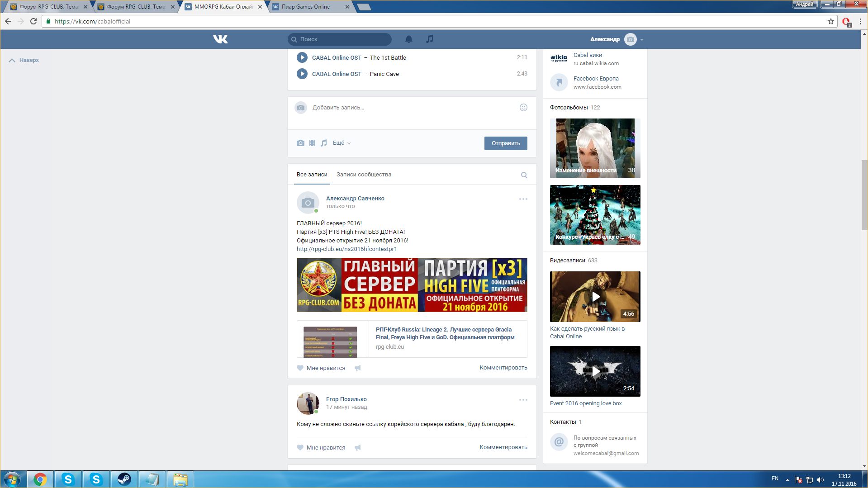Like Егор Похилько's post
Screen dimensions: 868x488
click(x=321, y=448)
